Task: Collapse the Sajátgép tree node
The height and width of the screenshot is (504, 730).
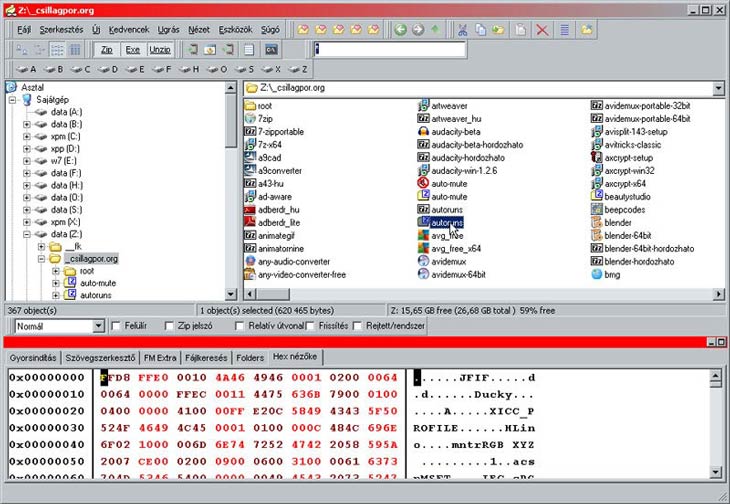Action: pyautogui.click(x=12, y=100)
